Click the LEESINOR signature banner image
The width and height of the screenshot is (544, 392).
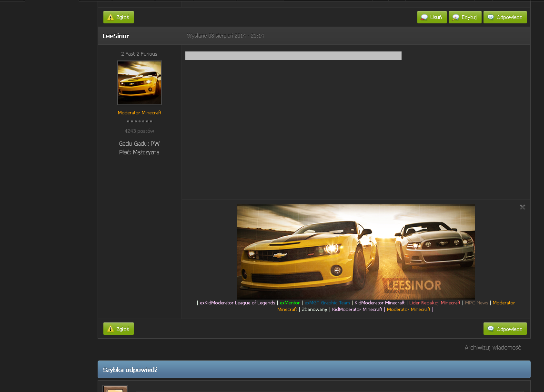(x=356, y=252)
